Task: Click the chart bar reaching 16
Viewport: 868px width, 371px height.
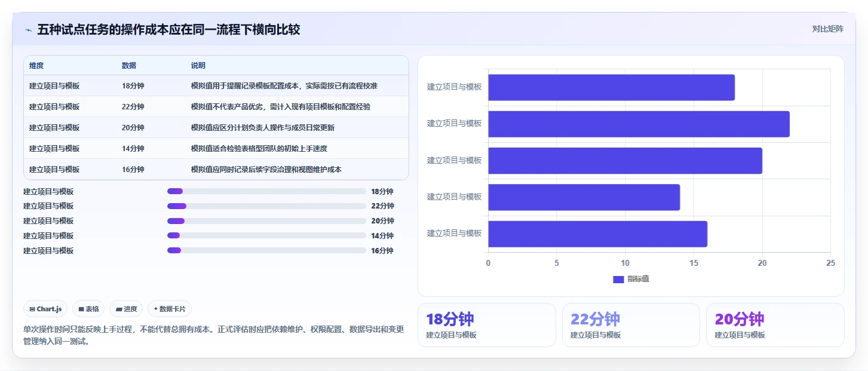Action: (597, 234)
